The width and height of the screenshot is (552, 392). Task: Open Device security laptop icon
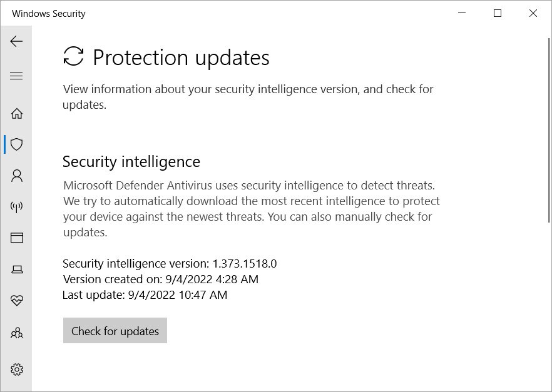[17, 269]
